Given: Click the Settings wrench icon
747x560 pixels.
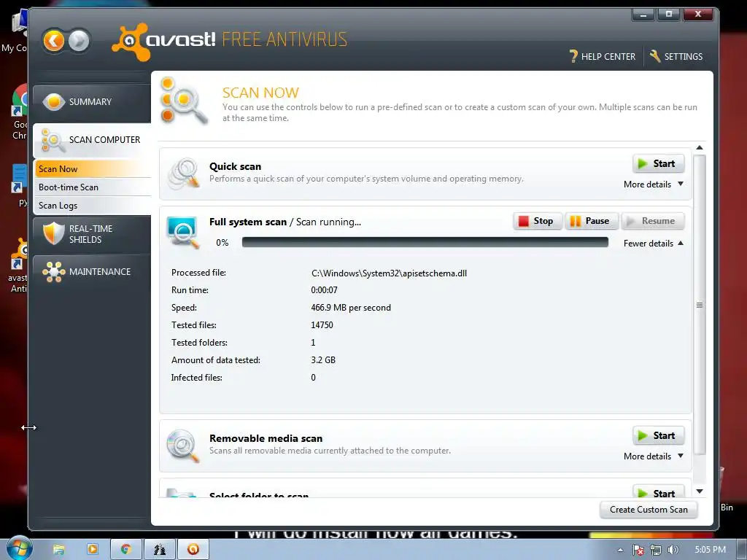Looking at the screenshot, I should tap(655, 56).
